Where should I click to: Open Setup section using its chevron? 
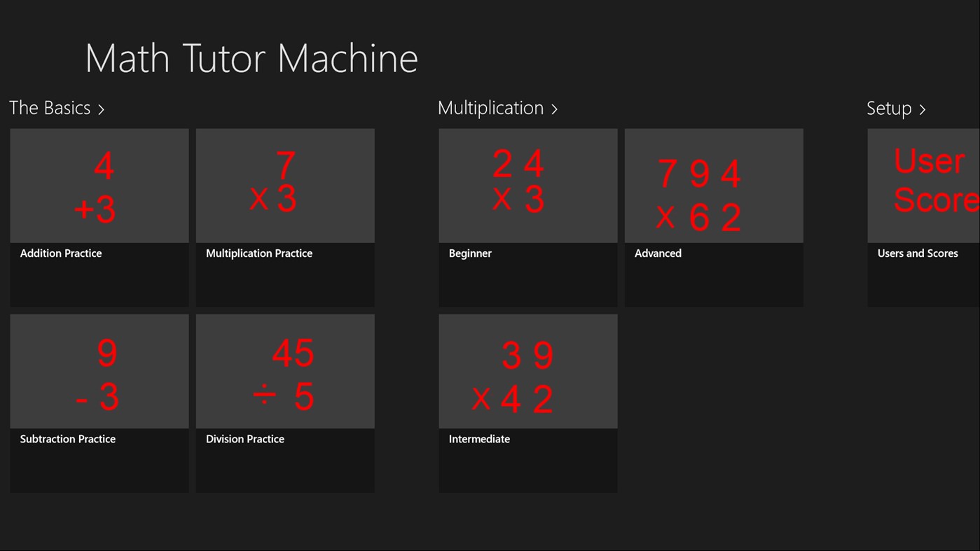coord(923,109)
